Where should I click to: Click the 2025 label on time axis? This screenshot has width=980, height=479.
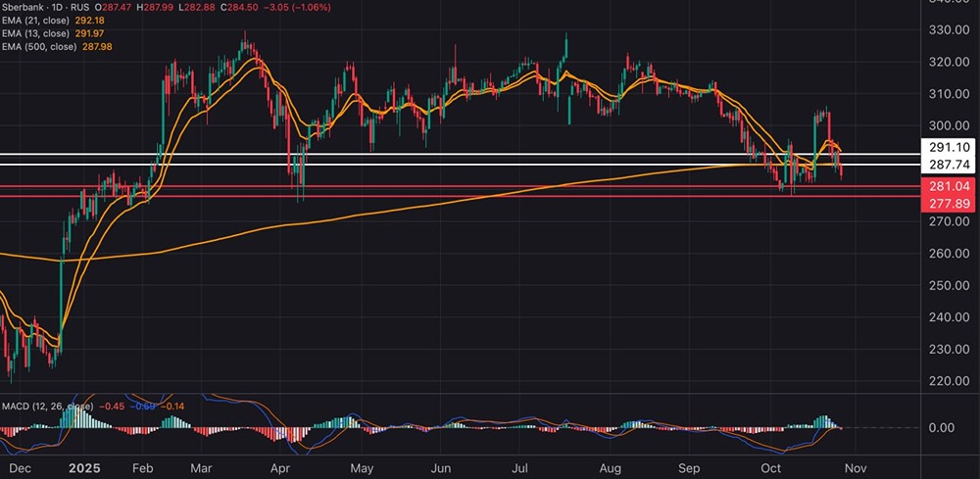click(x=82, y=468)
